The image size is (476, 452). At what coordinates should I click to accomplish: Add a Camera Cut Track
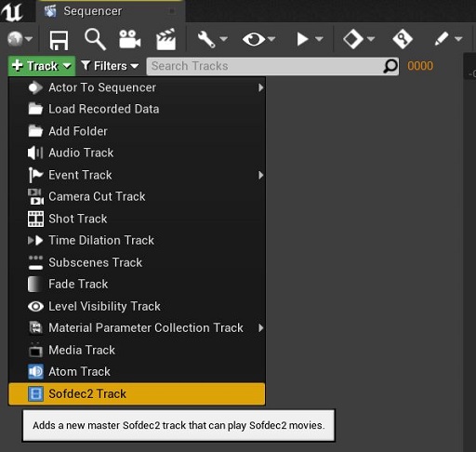click(137, 196)
